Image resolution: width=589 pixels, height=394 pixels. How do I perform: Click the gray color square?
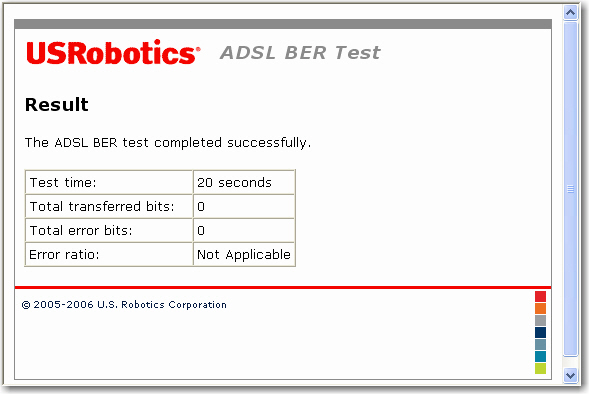click(x=540, y=320)
